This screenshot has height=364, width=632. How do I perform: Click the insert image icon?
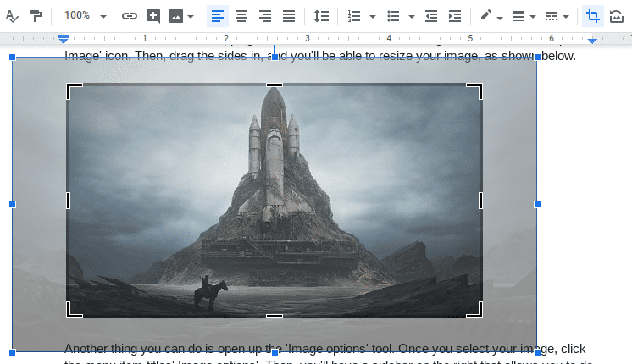click(176, 16)
